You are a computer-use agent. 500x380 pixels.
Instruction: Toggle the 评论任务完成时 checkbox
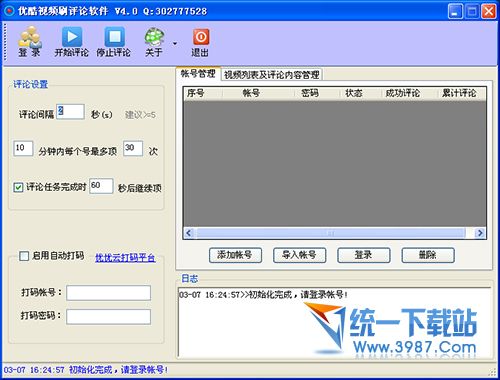coord(18,187)
